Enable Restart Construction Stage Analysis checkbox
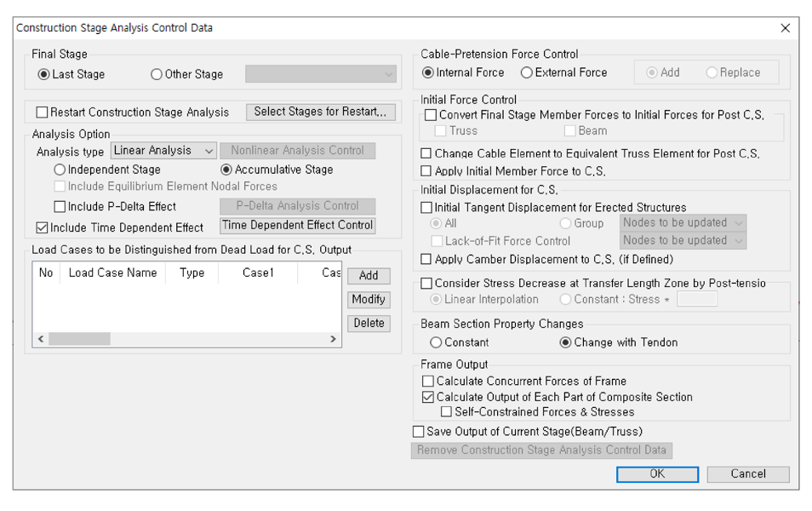812x511 pixels. click(43, 112)
